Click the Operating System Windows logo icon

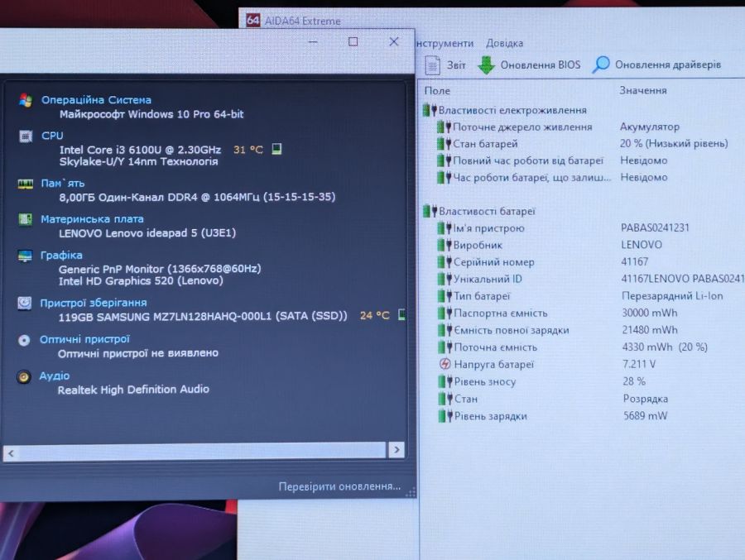(25, 100)
